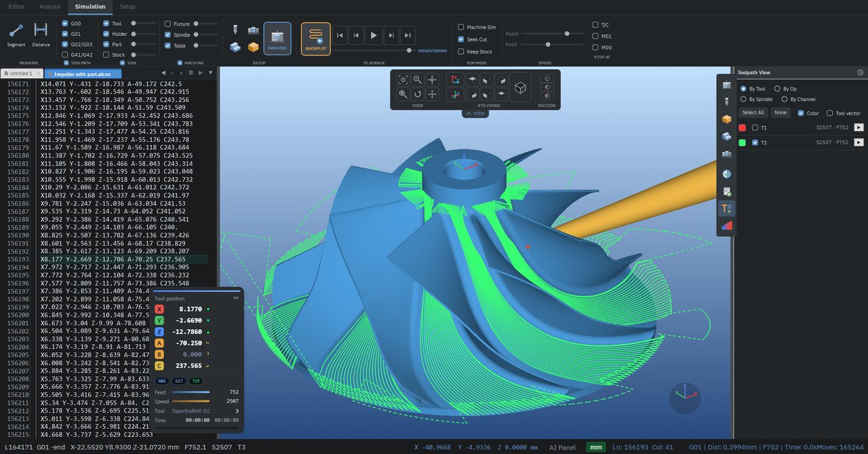Screen dimensions: 868x454
Task: Step playback one move backward
Action: (357, 35)
